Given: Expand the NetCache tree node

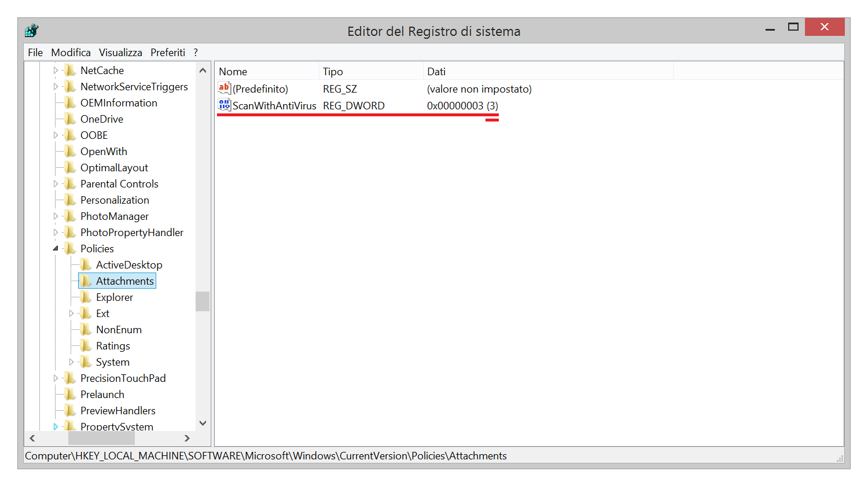Looking at the screenshot, I should (x=56, y=71).
